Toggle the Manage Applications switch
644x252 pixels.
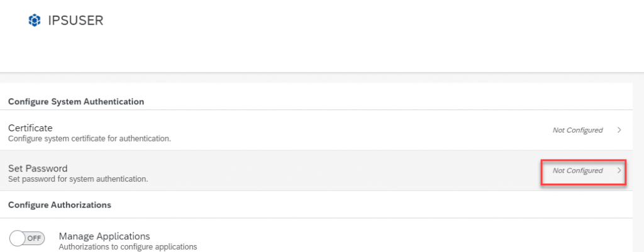pyautogui.click(x=26, y=238)
